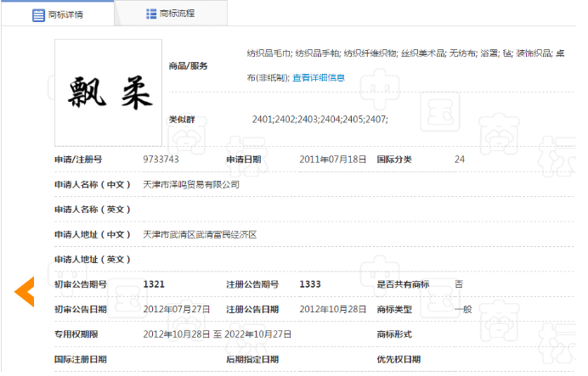Select the shared trademark value 否
The image size is (588, 376).
point(459,284)
